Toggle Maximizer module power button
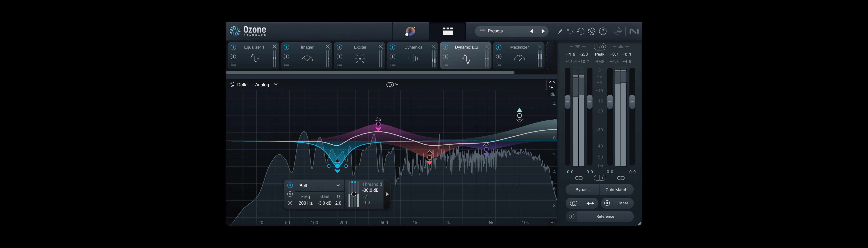Screen dimensions: 868x248 (x=499, y=47)
